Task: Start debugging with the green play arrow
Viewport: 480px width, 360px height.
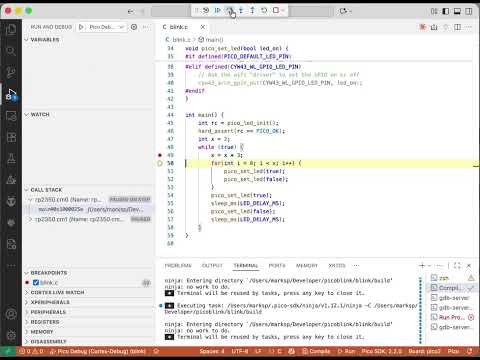Action: coord(81,27)
